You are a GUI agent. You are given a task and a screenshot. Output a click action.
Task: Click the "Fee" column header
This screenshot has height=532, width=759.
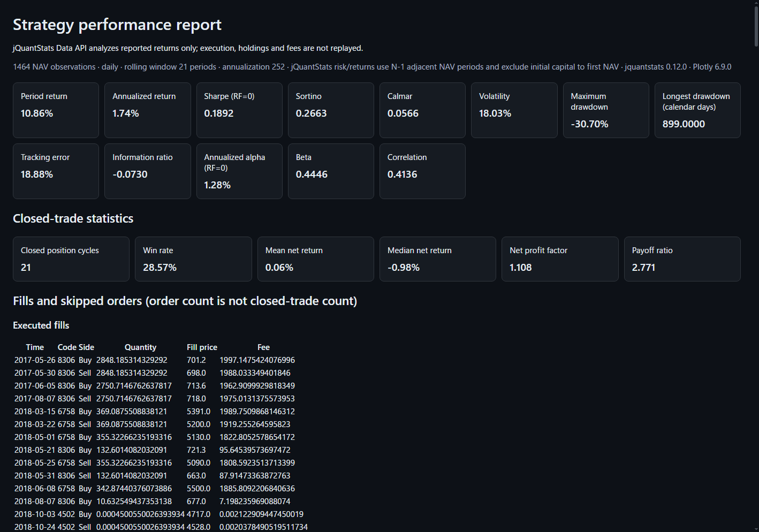point(263,347)
